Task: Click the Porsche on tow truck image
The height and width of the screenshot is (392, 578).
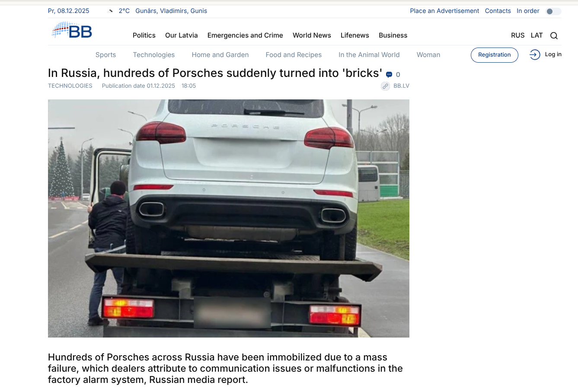Action: (228, 218)
